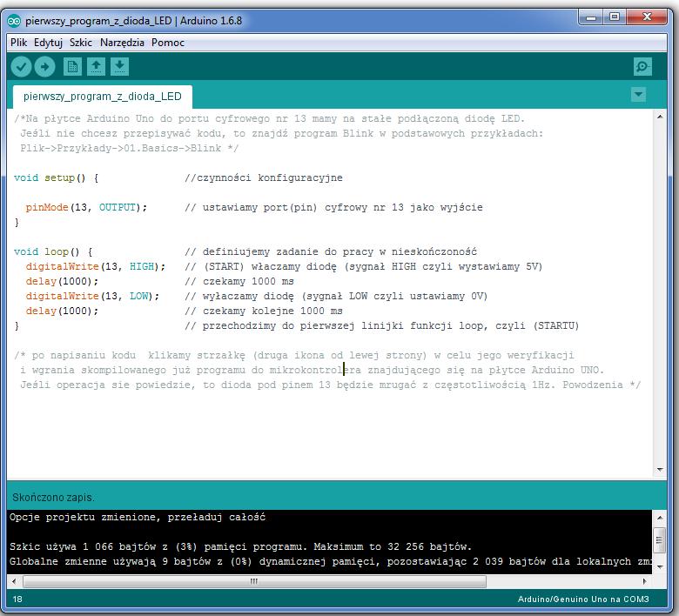Minimize the Arduino window

pyautogui.click(x=591, y=17)
